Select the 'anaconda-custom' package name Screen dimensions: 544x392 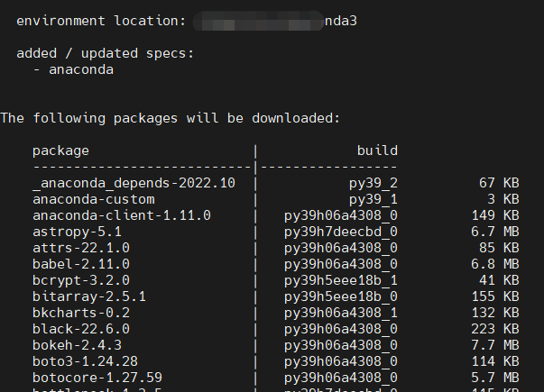point(94,200)
